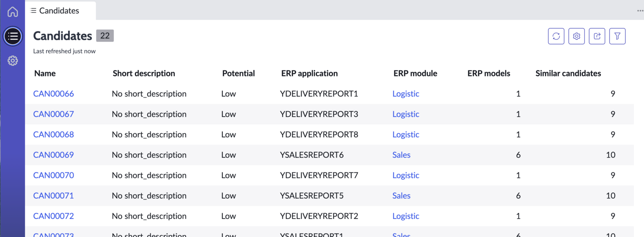Sort by the Name column header

45,73
